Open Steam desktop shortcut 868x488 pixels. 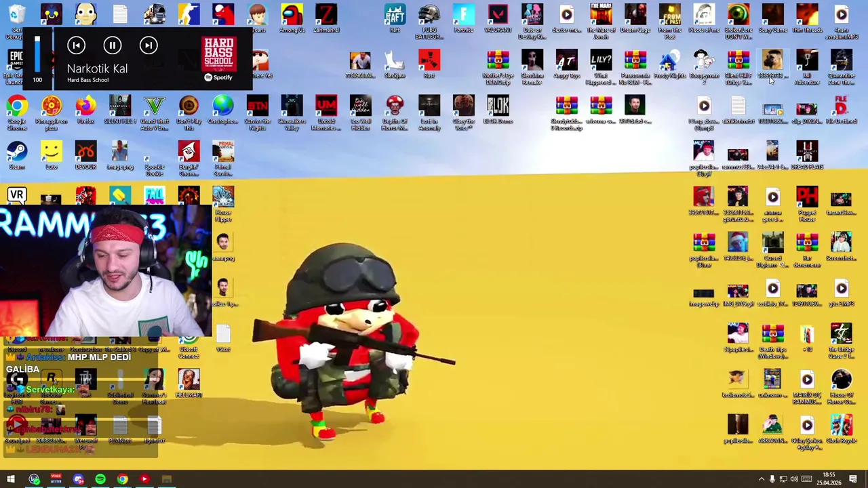tap(17, 155)
